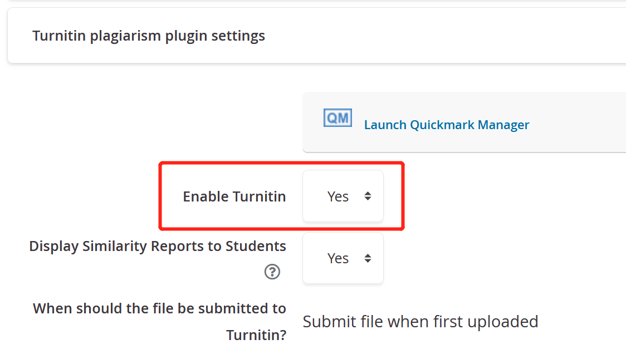Screen dimensions: 626x364
Task: Open Display Similarity Reports to Students dropdown
Action: (x=343, y=258)
